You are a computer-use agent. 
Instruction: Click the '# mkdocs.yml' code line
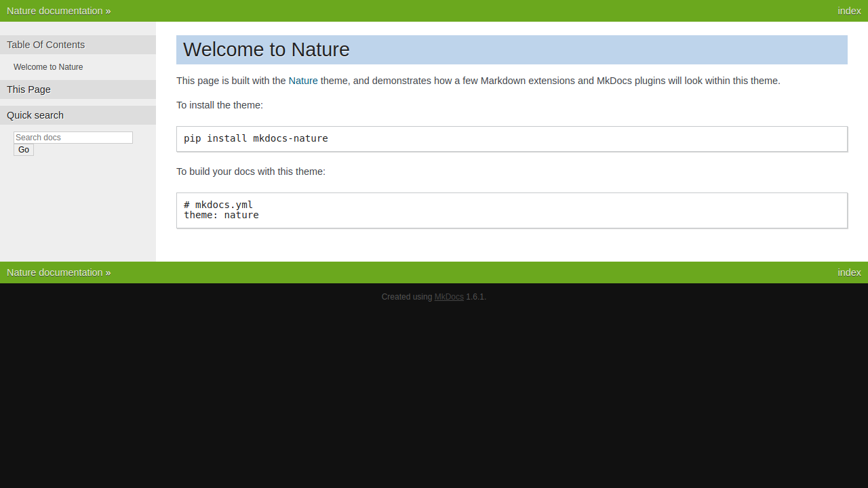pyautogui.click(x=218, y=205)
